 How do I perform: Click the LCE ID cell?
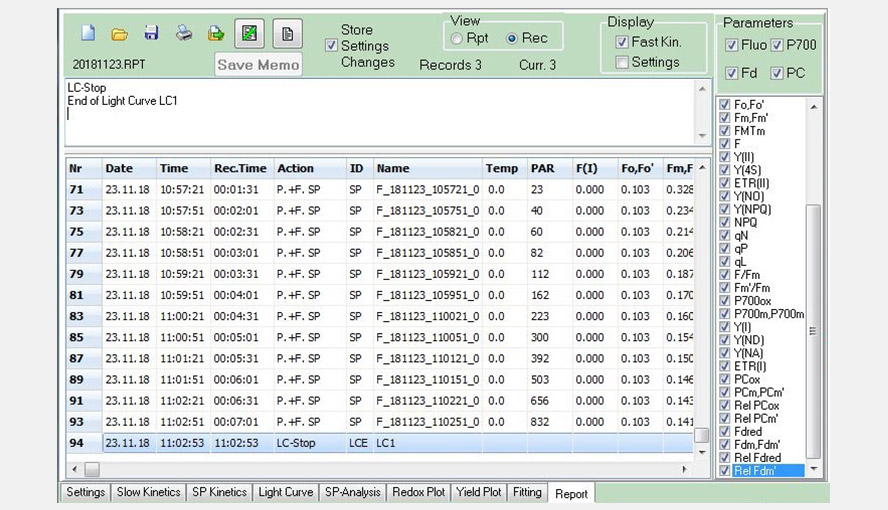(x=358, y=443)
